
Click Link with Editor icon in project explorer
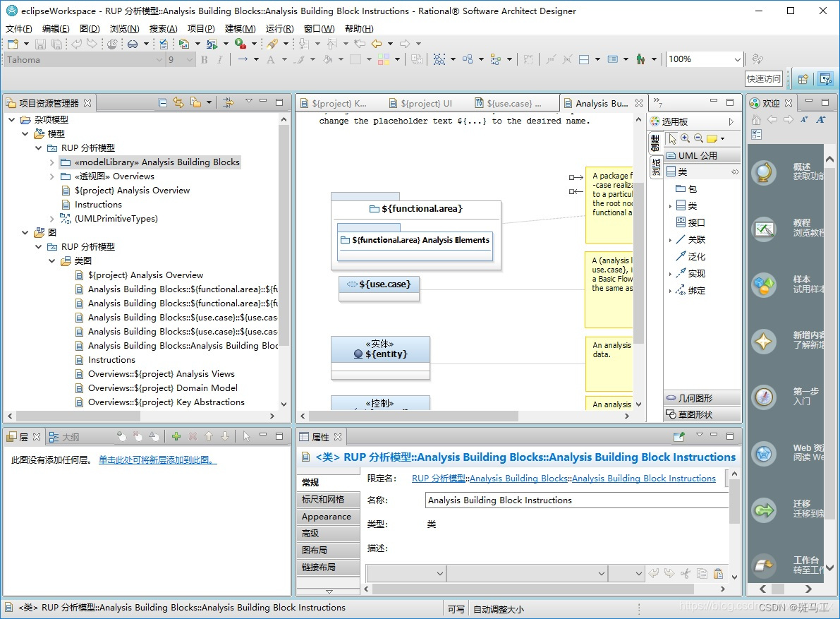178,102
